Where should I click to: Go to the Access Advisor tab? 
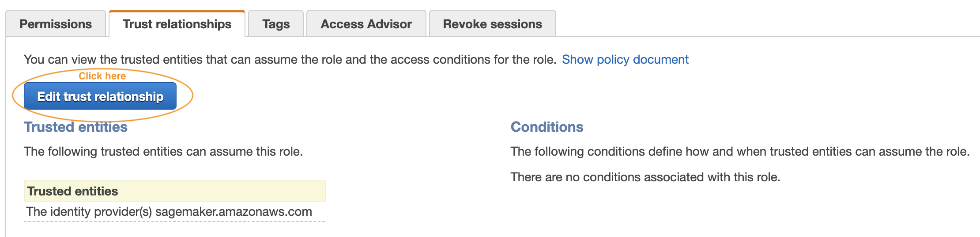pos(366,24)
